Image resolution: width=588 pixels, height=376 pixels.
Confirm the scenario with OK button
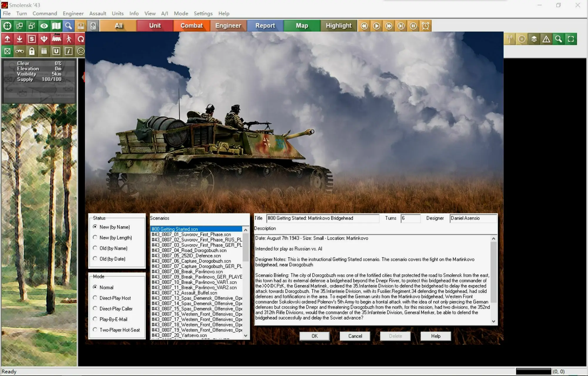[315, 336]
